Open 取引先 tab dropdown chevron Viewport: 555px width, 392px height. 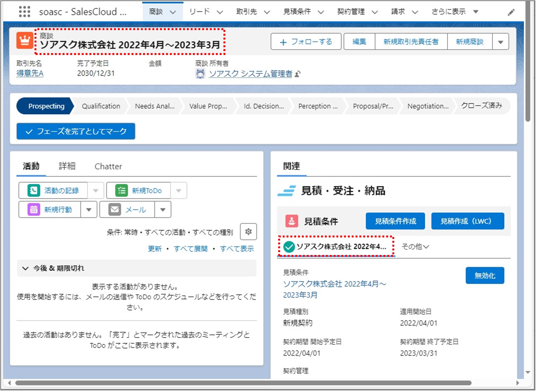[x=267, y=12]
